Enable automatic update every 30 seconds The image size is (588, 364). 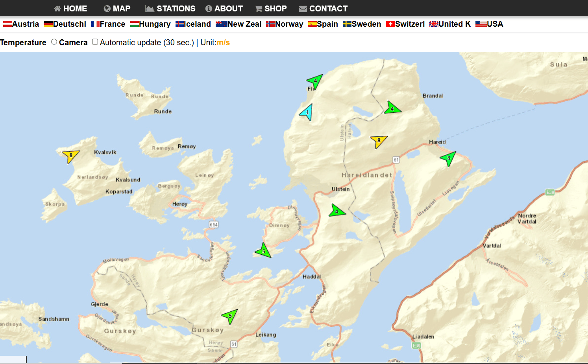coord(95,42)
